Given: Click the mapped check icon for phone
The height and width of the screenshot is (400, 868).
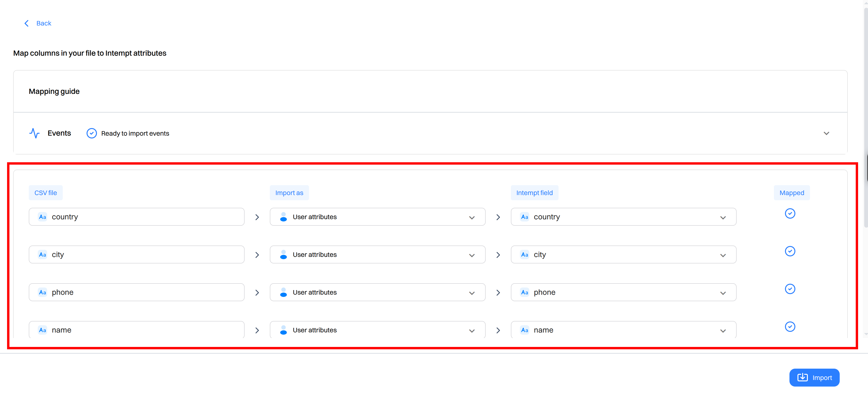Looking at the screenshot, I should (790, 289).
